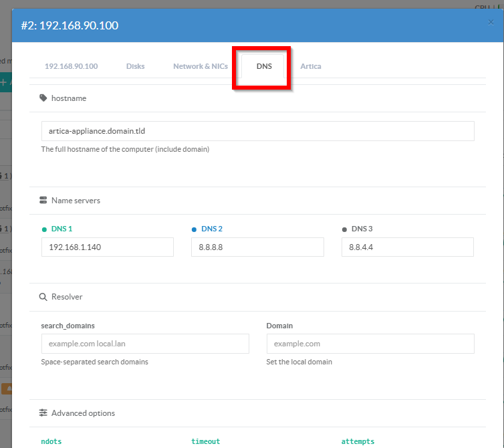Image resolution: width=504 pixels, height=448 pixels.
Task: Go to the Network & NICs tab
Action: click(200, 66)
